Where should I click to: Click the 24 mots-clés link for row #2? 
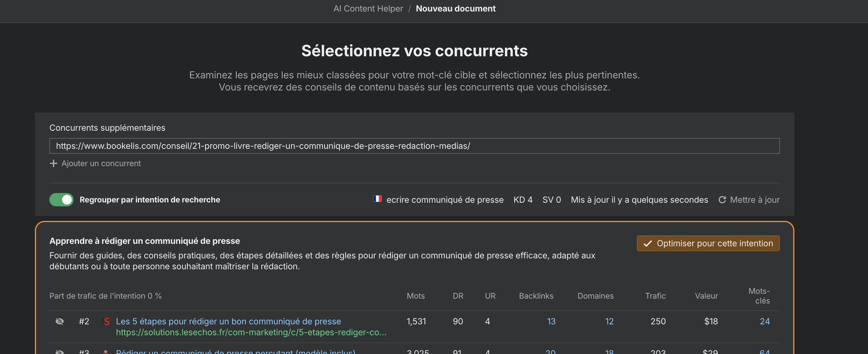click(765, 321)
